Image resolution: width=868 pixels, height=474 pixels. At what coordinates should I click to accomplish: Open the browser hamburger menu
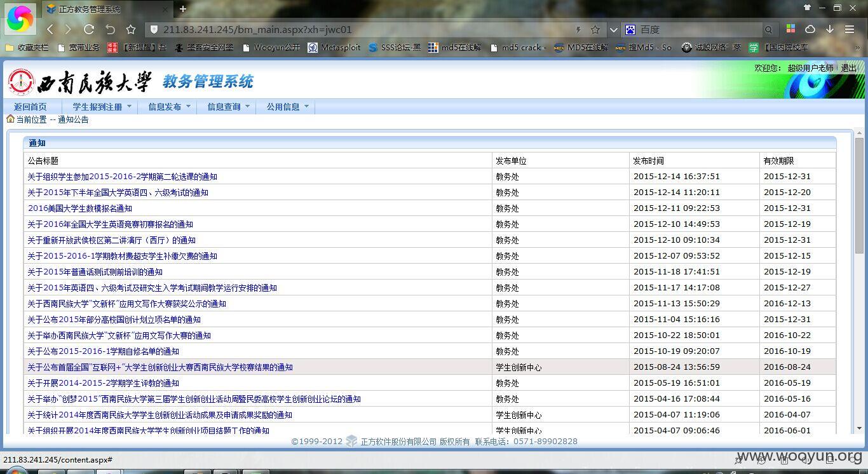(850, 29)
